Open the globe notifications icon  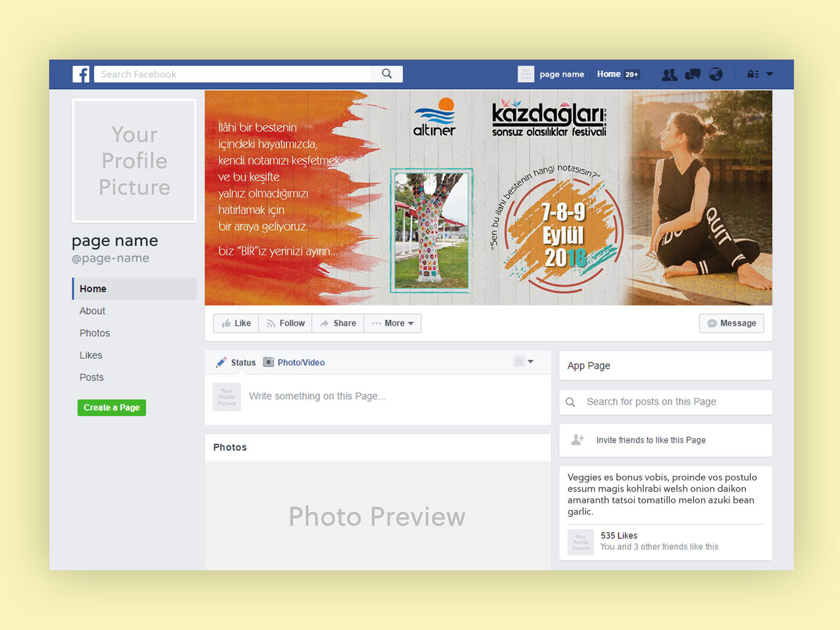click(x=716, y=74)
